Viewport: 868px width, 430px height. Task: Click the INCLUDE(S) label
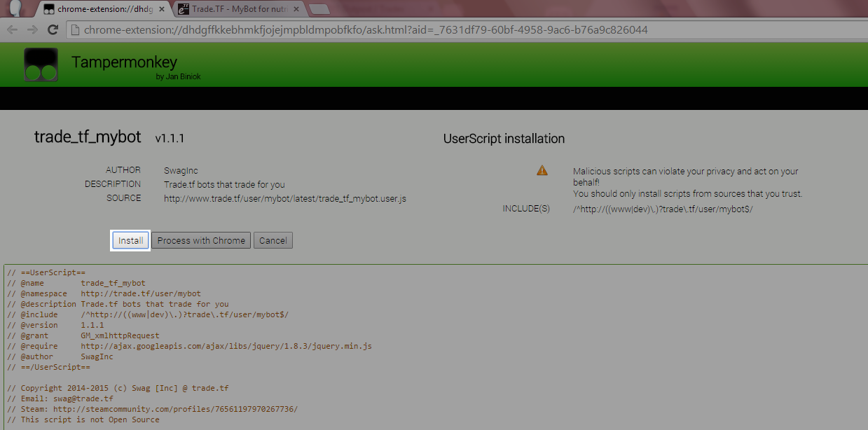[x=526, y=209]
